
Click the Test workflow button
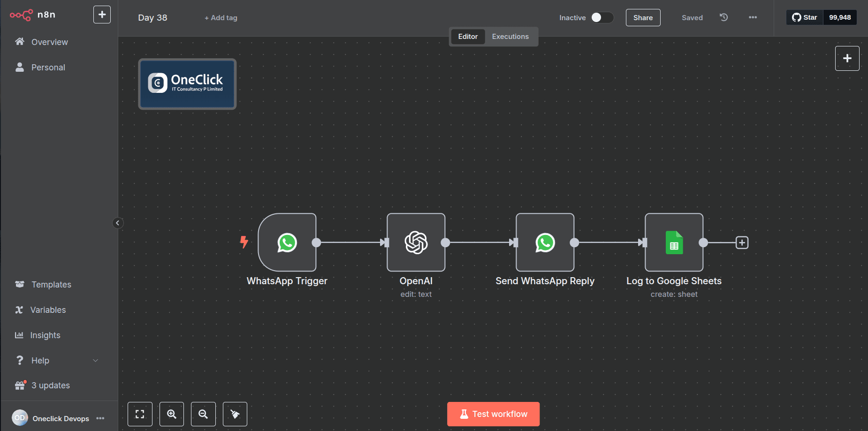click(493, 414)
